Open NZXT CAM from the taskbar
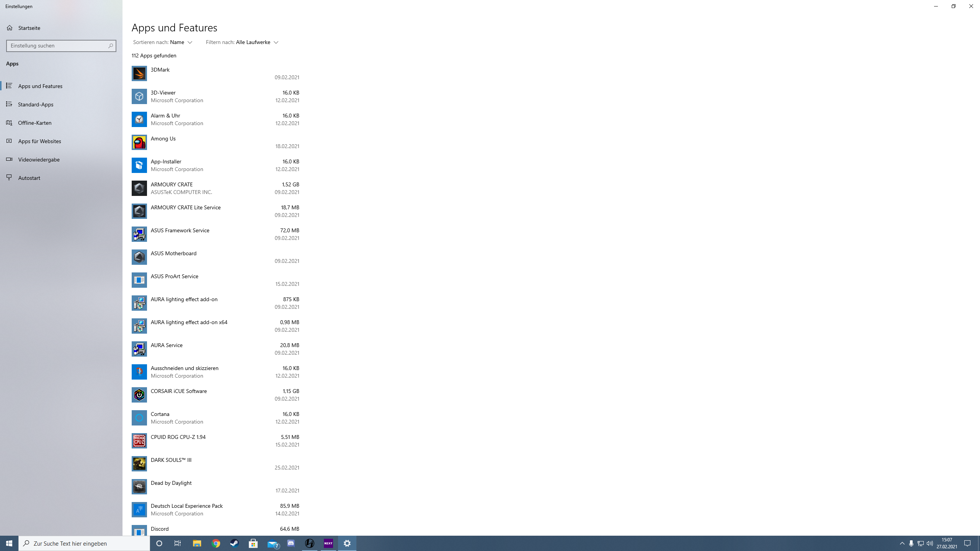 click(328, 543)
